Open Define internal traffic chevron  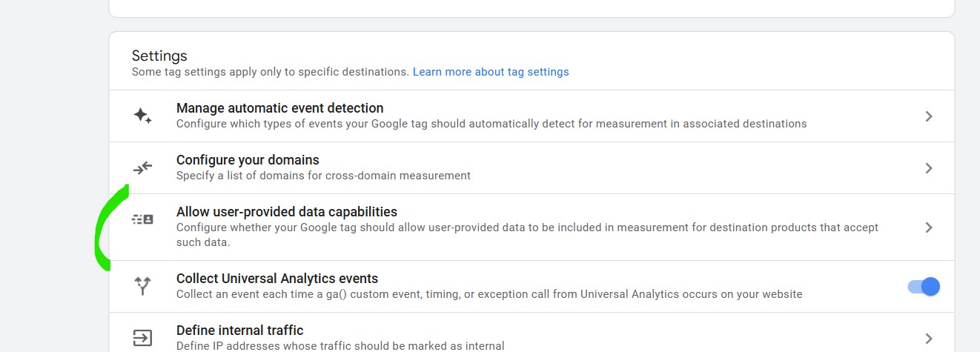[929, 339]
